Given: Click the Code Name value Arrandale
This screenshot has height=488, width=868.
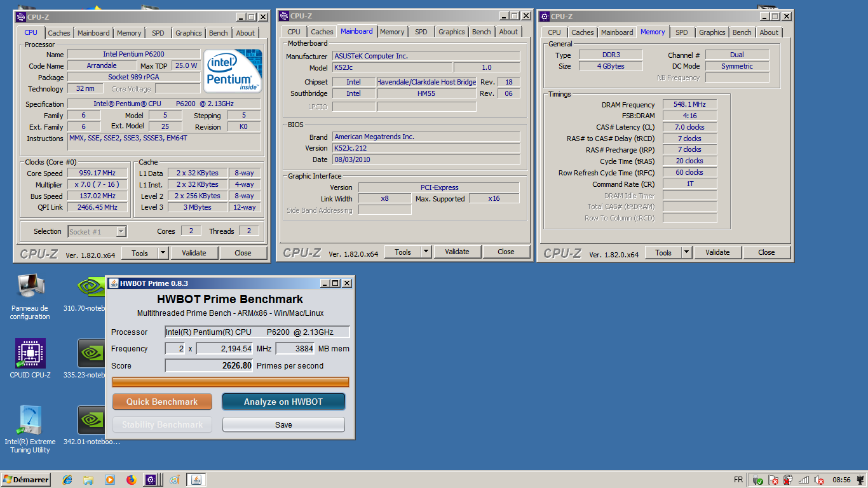Looking at the screenshot, I should click(102, 65).
